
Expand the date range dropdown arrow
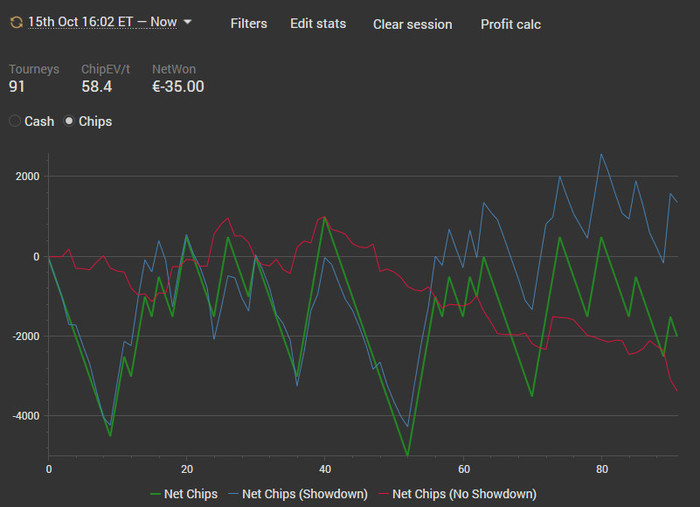click(x=188, y=21)
